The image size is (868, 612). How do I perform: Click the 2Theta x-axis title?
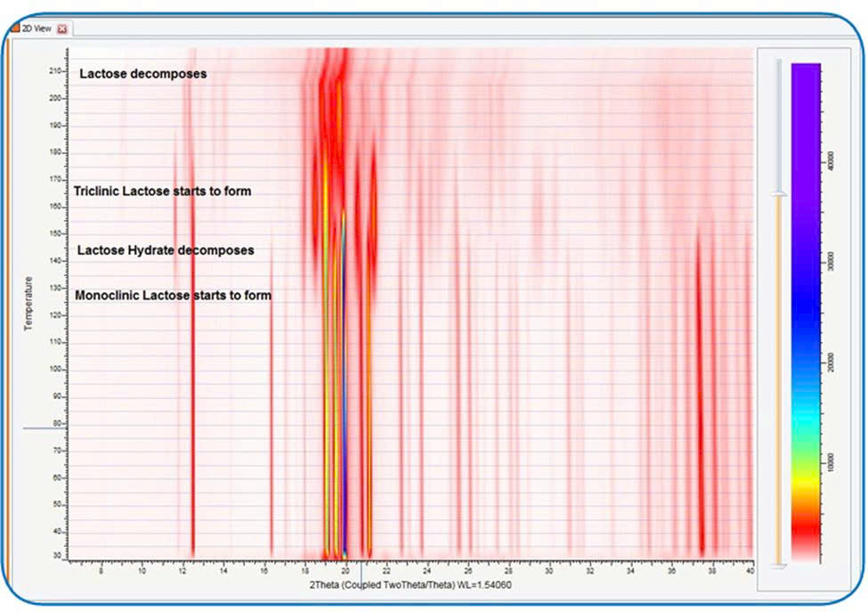pyautogui.click(x=410, y=584)
